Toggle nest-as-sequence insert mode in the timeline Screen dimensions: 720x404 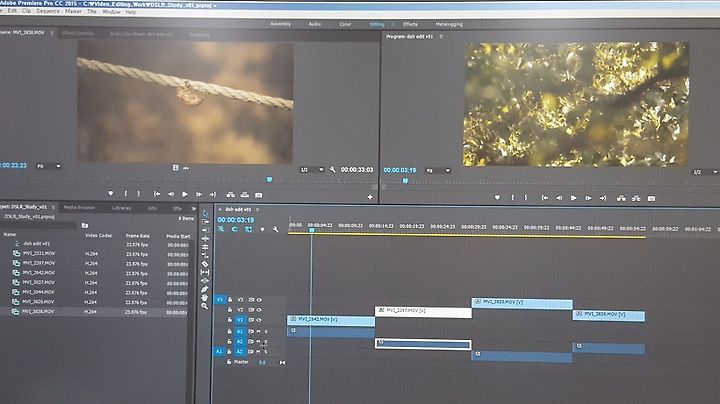click(x=221, y=229)
